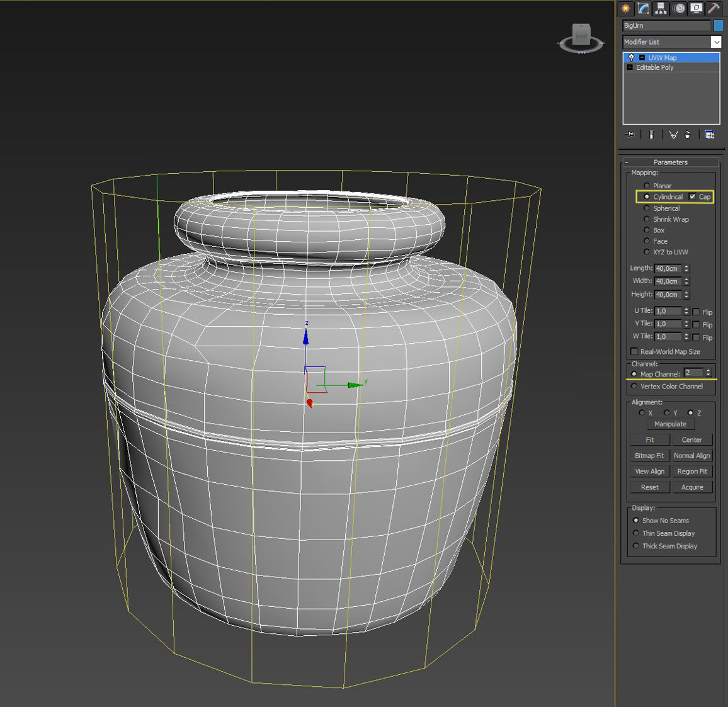Set alignment to Y axis
Image resolution: width=728 pixels, height=707 pixels.
click(667, 413)
